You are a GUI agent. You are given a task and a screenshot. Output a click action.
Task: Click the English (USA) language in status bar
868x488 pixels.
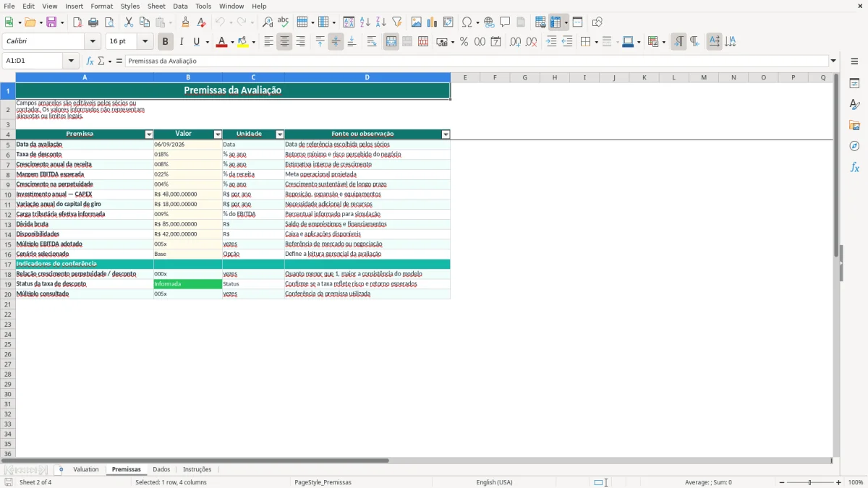click(494, 482)
